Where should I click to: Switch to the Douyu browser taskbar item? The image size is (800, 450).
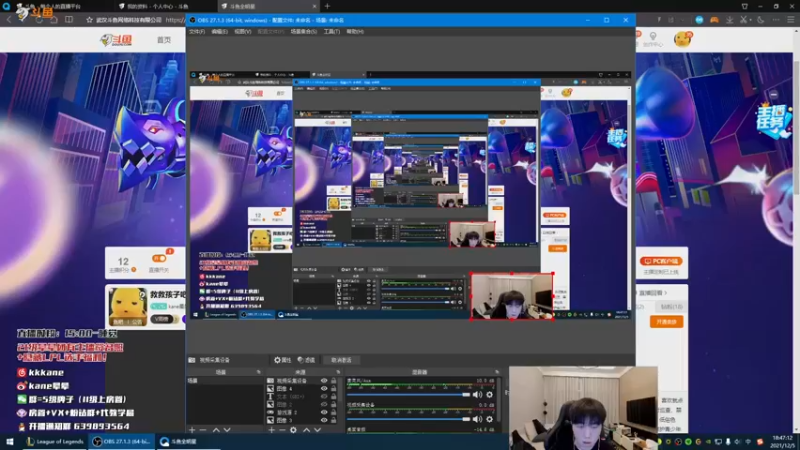pos(186,442)
